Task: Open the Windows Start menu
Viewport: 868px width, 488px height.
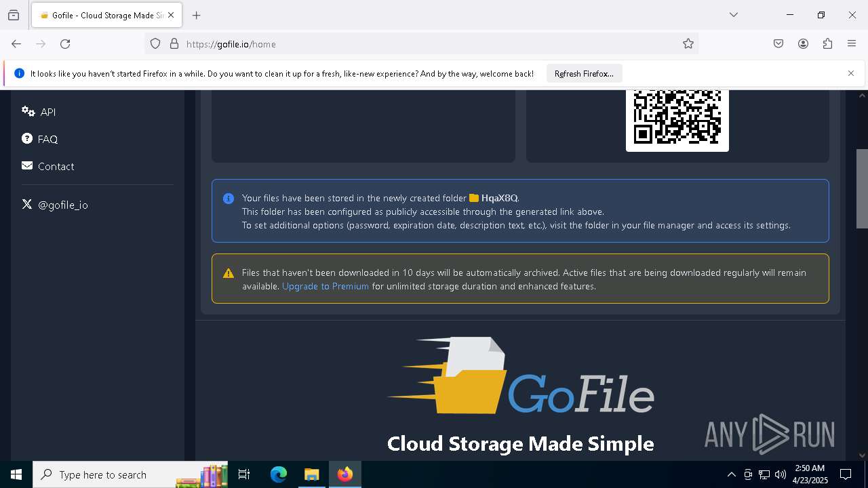Action: 16,474
